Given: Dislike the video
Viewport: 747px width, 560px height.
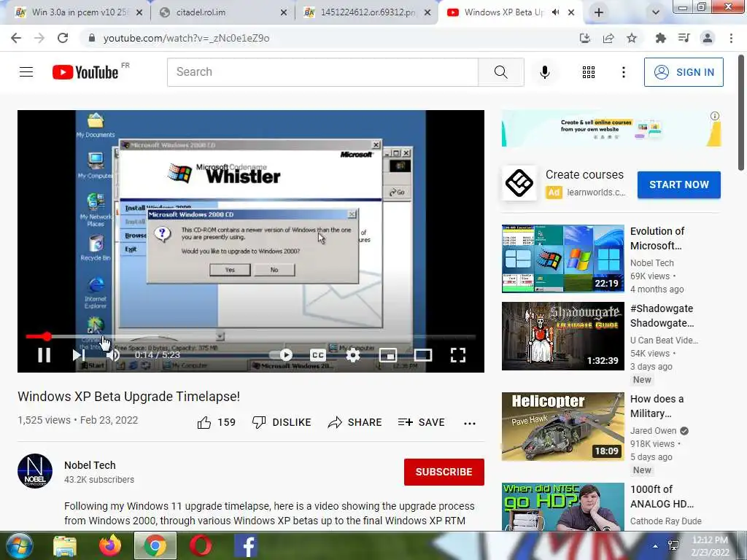Looking at the screenshot, I should click(x=282, y=422).
